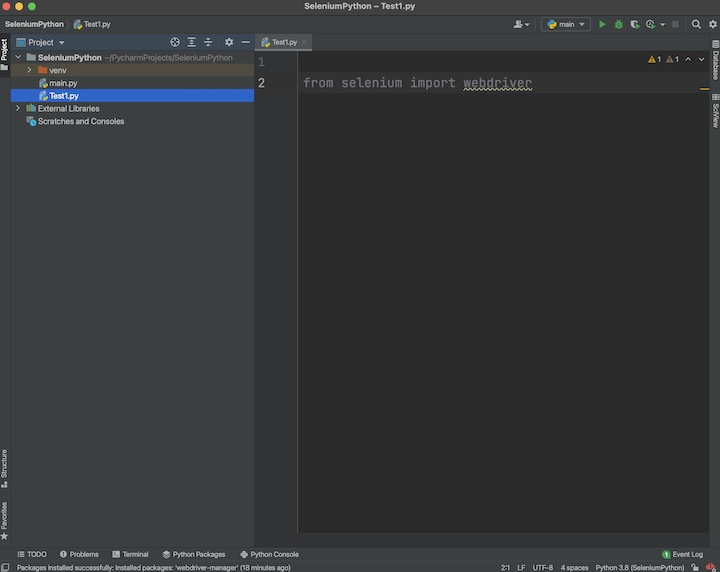Viewport: 720px width, 572px height.
Task: Expand the venv folder
Action: tap(29, 70)
